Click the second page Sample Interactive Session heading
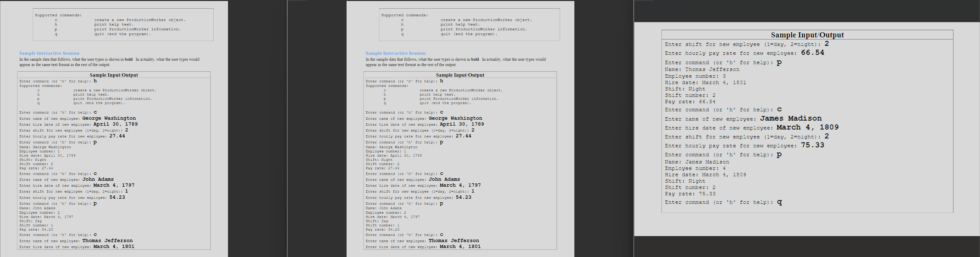Image resolution: width=980 pixels, height=257 pixels. tap(395, 53)
